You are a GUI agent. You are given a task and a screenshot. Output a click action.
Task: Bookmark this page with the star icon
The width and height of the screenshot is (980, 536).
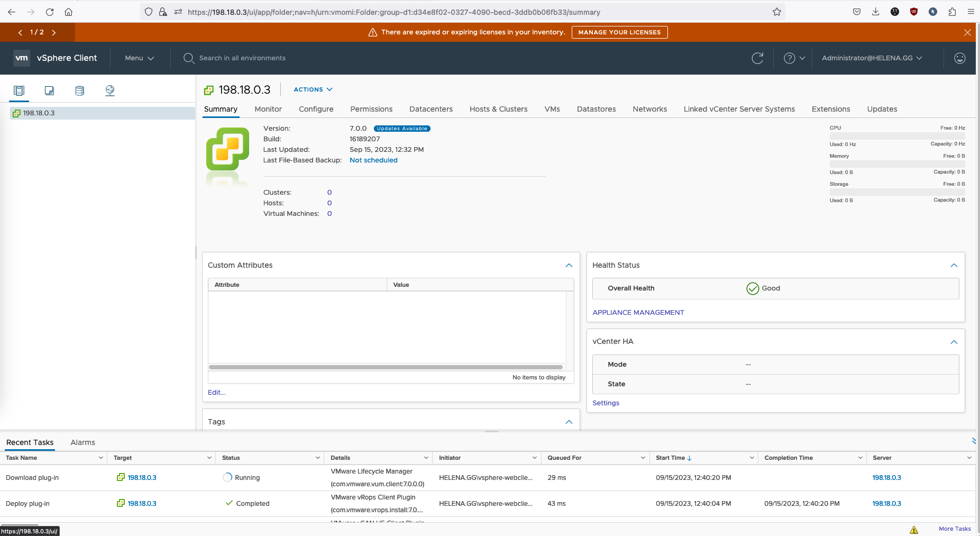tap(776, 12)
